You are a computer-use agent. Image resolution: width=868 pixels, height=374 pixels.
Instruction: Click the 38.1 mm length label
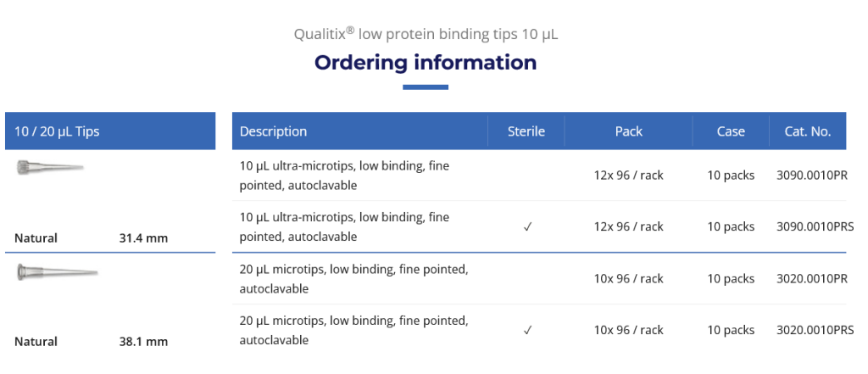point(143,342)
